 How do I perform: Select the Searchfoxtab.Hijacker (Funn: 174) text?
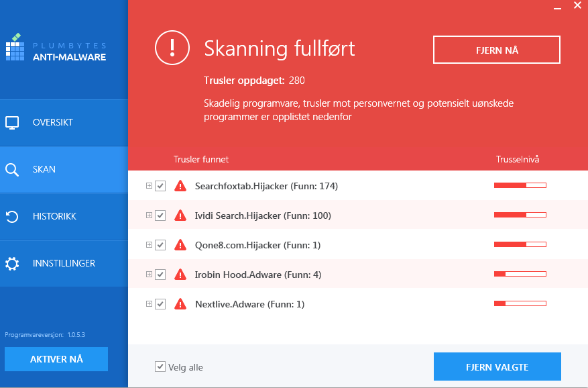266,187
